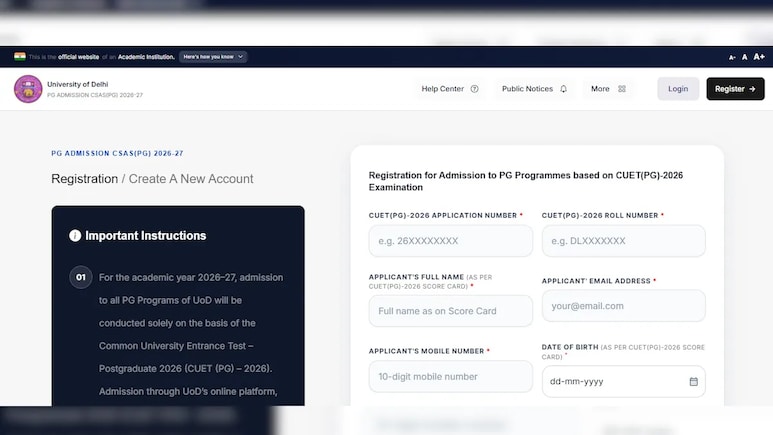This screenshot has width=773, height=435.
Task: Focus the Applicant's Full Name field
Action: 451,311
